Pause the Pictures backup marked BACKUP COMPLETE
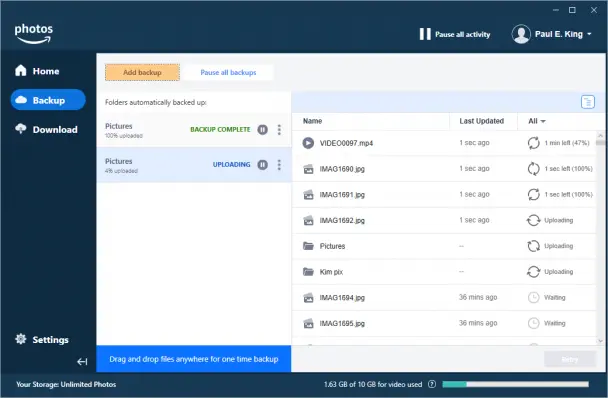The width and height of the screenshot is (608, 398). point(263,130)
